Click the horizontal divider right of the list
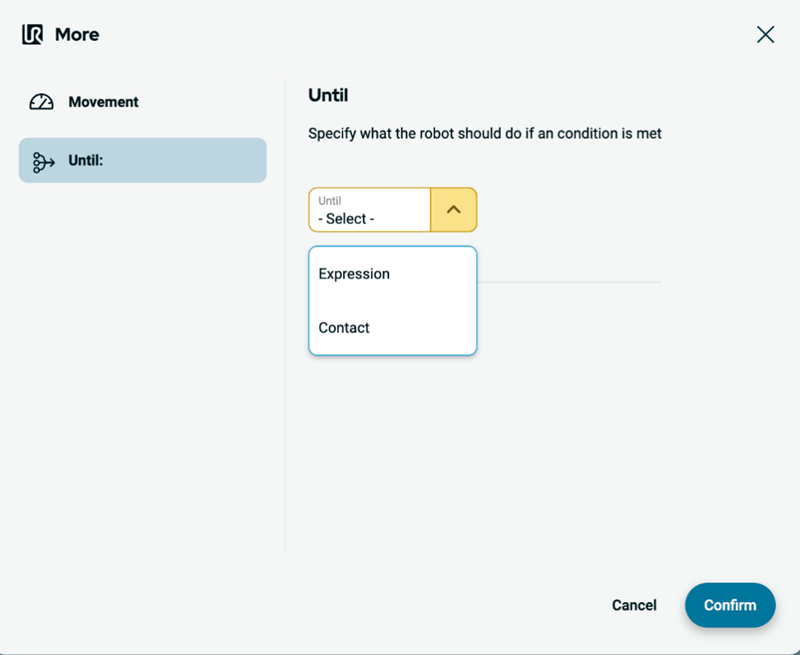This screenshot has width=800, height=655. point(568,282)
